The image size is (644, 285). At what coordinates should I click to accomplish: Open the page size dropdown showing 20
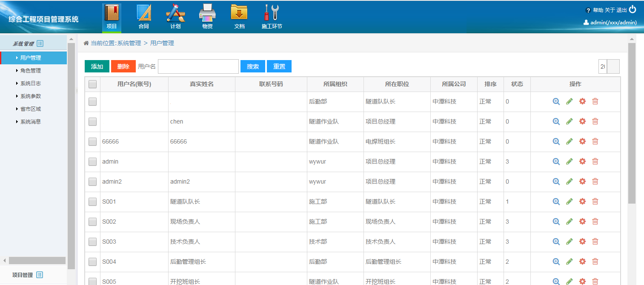click(609, 66)
